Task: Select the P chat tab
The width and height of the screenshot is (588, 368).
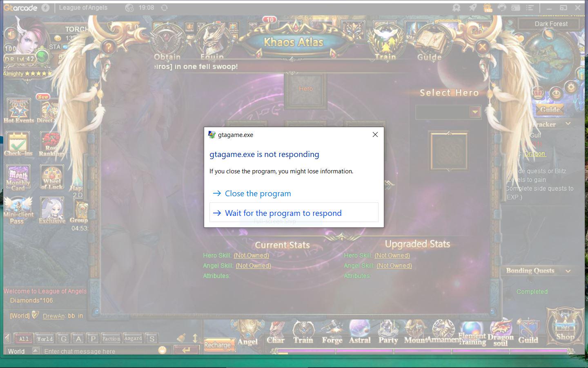Action: [93, 339]
